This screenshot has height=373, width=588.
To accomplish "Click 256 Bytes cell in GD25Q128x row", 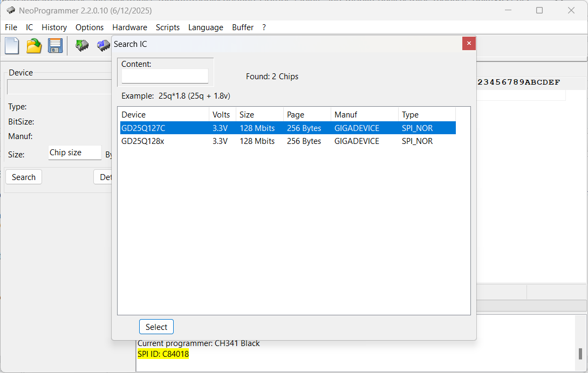I will point(304,141).
